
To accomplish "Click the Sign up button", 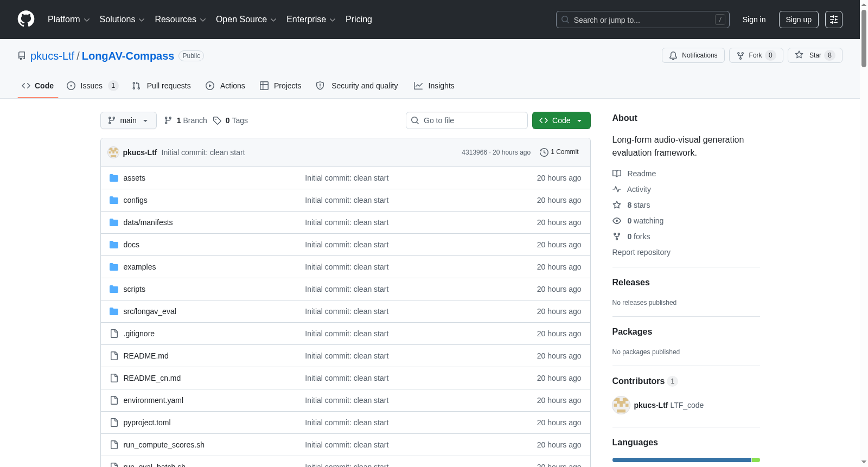I will click(x=799, y=20).
